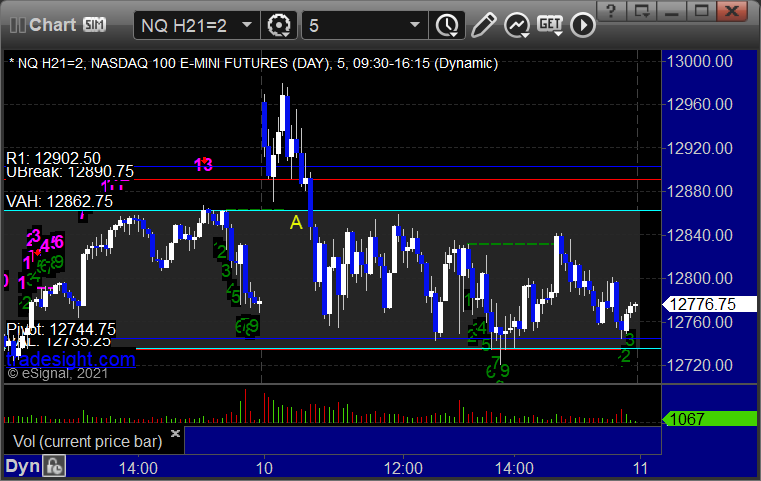Start bar replay with the play icon
This screenshot has height=481, width=761.
(x=582, y=25)
